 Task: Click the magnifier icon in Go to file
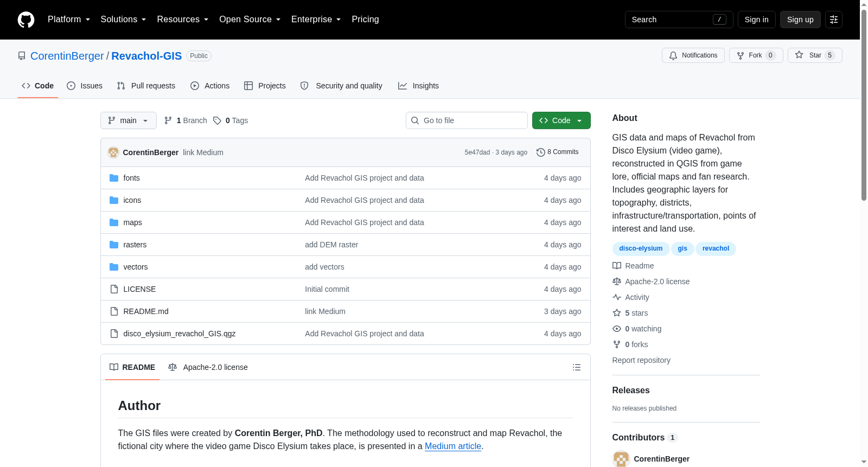415,120
